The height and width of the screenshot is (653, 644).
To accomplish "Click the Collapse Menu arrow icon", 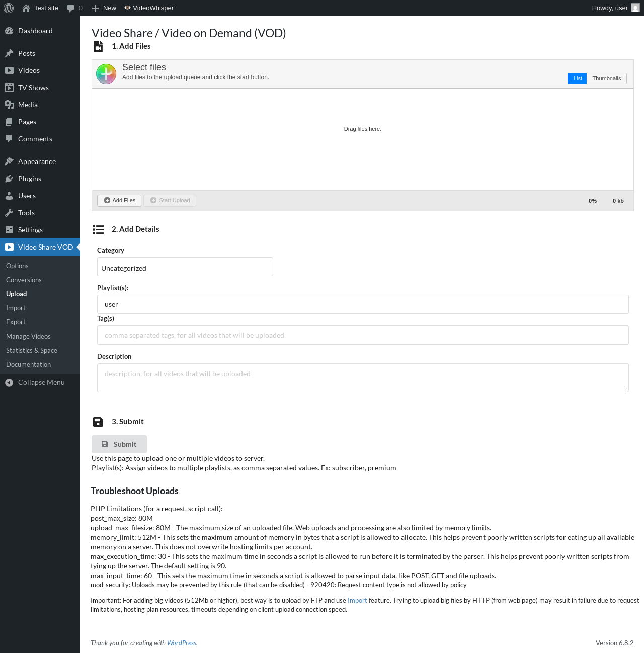I will pyautogui.click(x=9, y=383).
